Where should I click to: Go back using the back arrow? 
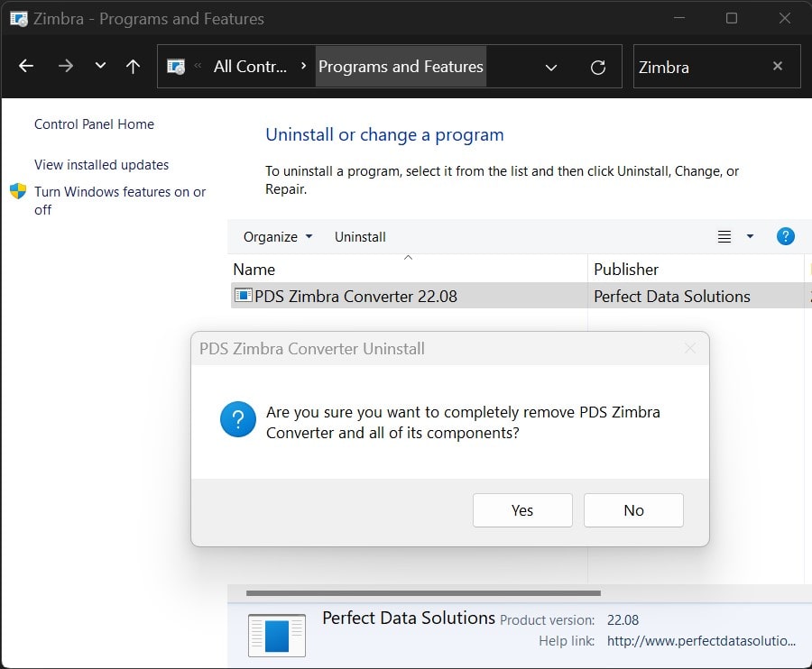point(26,66)
